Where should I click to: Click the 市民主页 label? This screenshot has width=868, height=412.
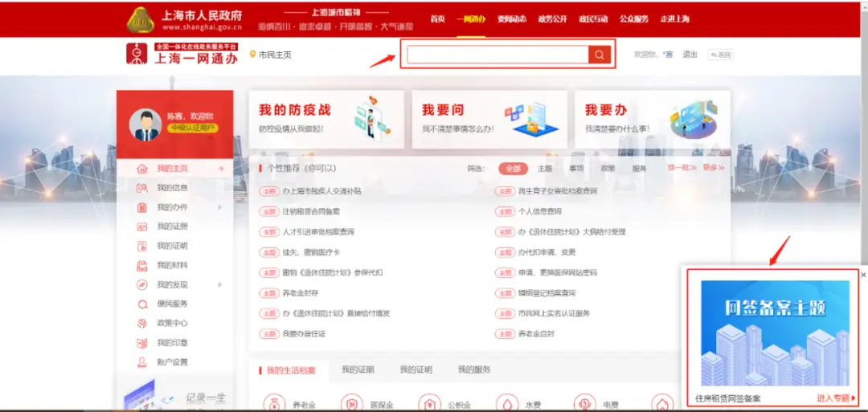[275, 55]
